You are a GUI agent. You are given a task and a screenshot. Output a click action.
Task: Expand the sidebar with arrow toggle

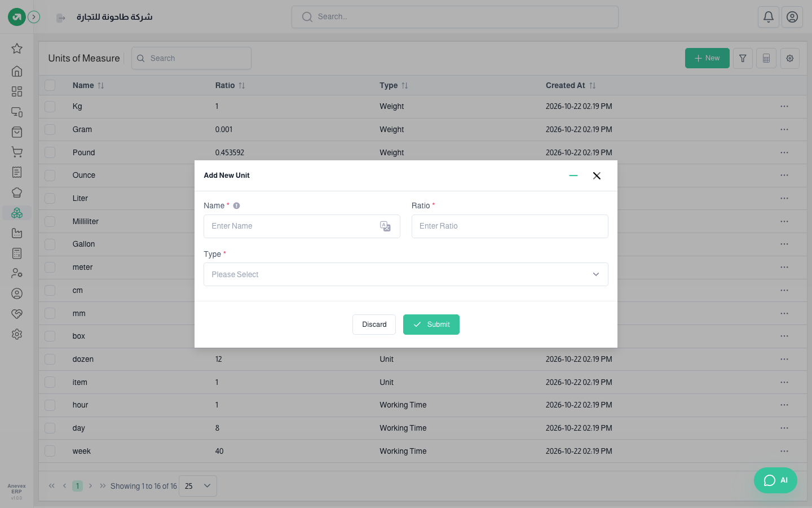pyautogui.click(x=34, y=17)
